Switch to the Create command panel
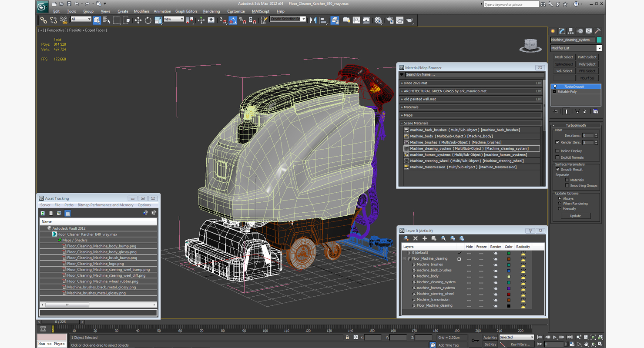The width and height of the screenshot is (644, 348). (x=553, y=31)
